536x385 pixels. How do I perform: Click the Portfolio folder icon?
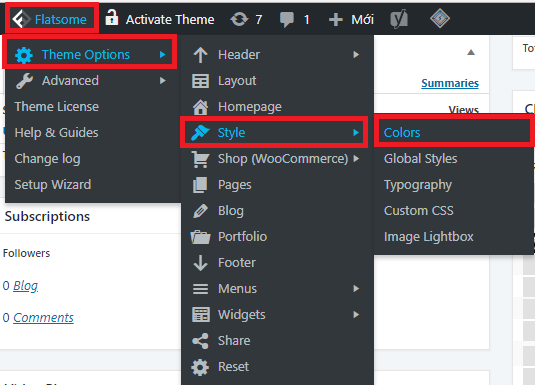point(200,237)
